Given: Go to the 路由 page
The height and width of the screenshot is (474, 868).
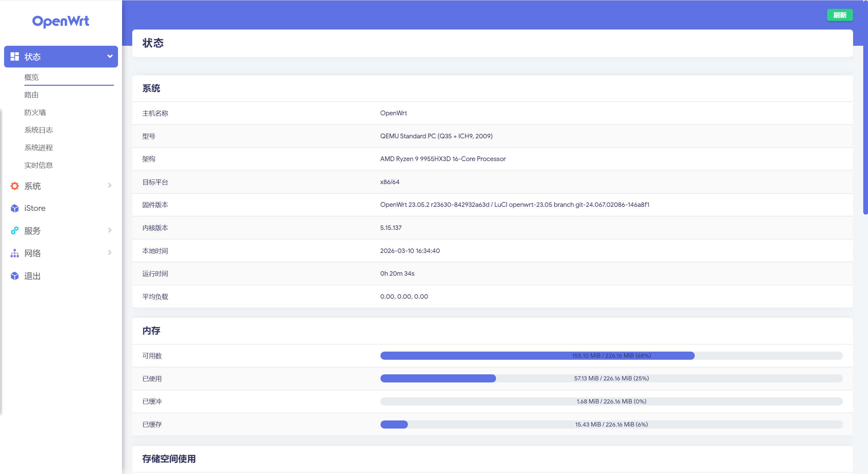Looking at the screenshot, I should [32, 95].
